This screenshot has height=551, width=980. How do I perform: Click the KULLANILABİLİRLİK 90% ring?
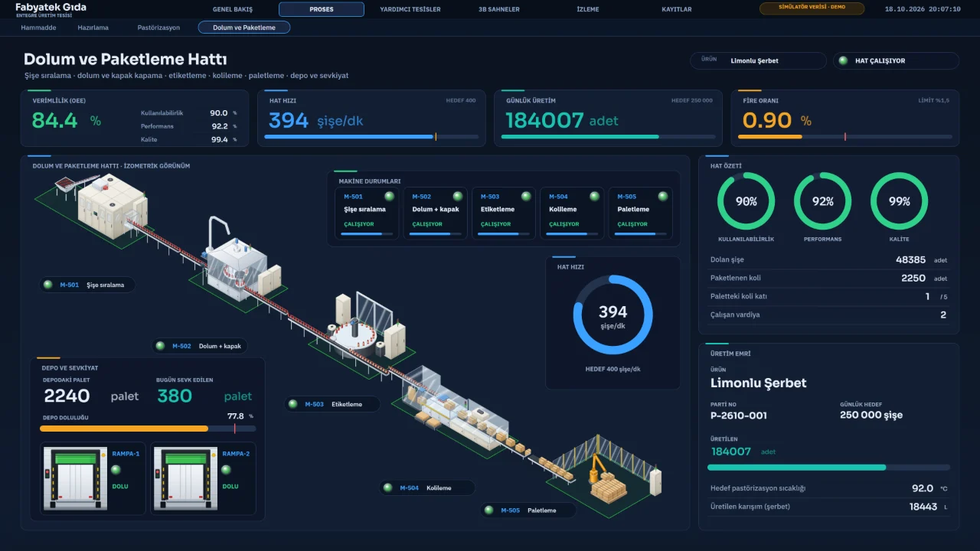pyautogui.click(x=746, y=201)
